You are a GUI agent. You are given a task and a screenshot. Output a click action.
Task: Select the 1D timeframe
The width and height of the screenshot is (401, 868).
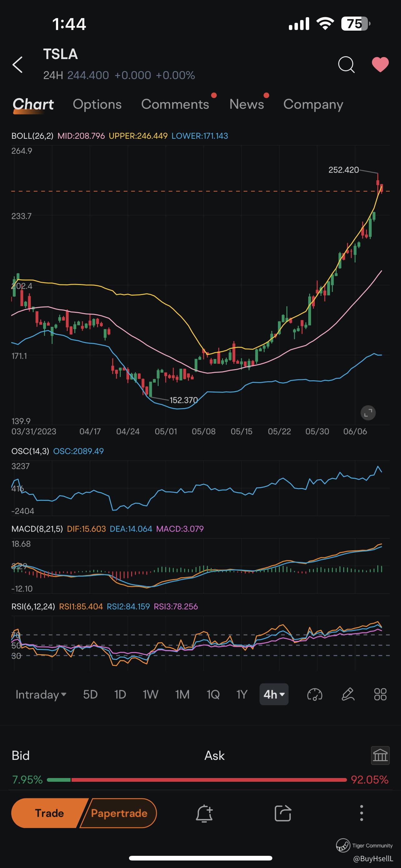[120, 695]
